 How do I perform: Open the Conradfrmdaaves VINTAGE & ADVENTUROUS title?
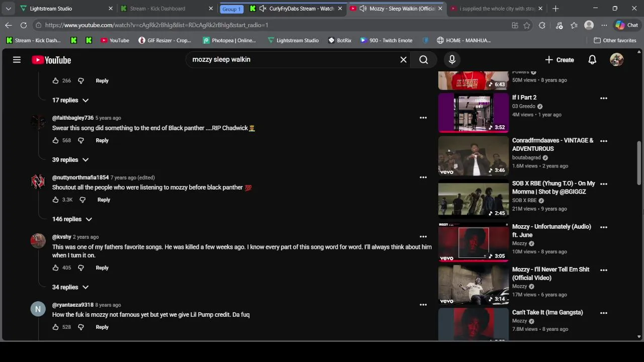552,144
